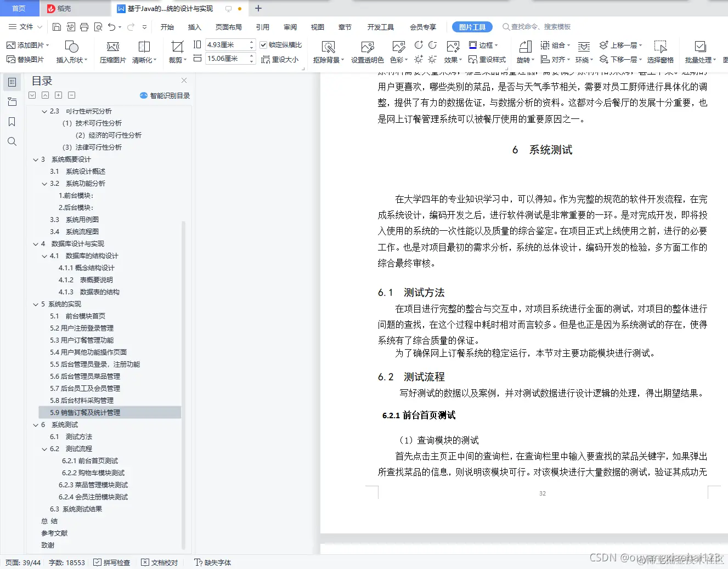Click the 压缩图片 compress picture icon
The width and height of the screenshot is (728, 569).
(x=112, y=52)
